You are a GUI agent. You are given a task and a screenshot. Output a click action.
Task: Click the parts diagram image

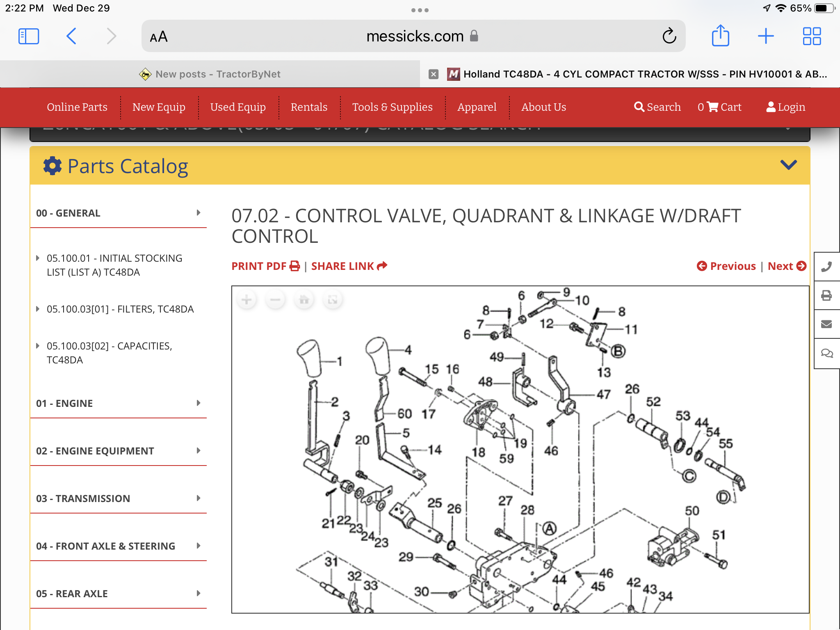coord(520,450)
